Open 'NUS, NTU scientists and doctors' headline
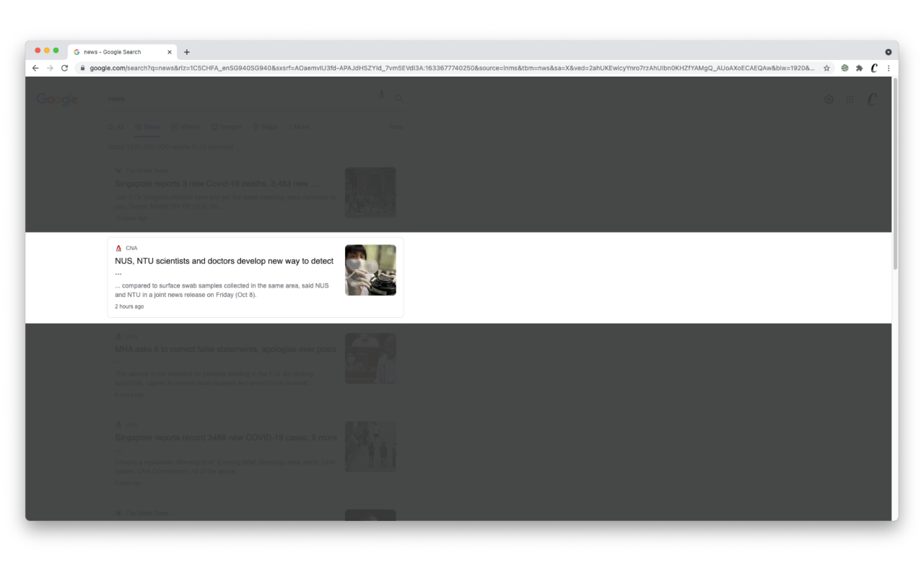924x578 pixels. tap(225, 267)
